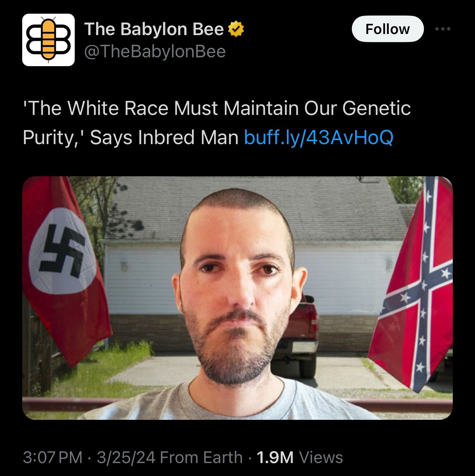Click the From Earth location label
Viewport: 475px width, 476px height.
pos(201,458)
